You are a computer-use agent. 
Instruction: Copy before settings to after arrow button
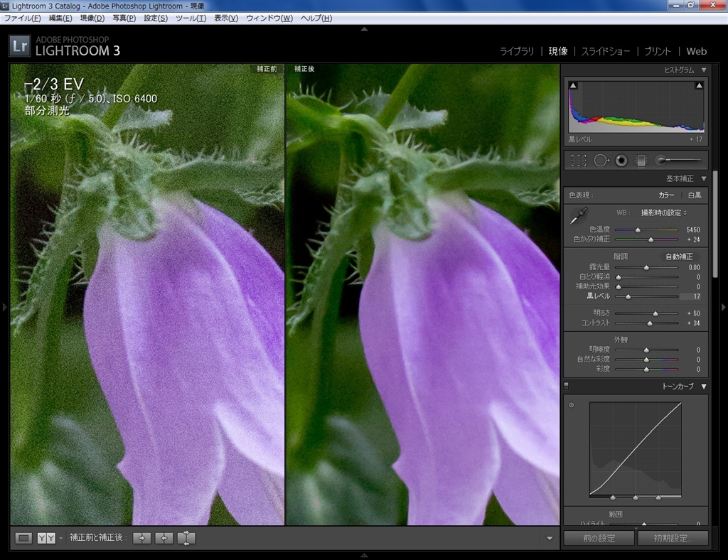tap(141, 538)
